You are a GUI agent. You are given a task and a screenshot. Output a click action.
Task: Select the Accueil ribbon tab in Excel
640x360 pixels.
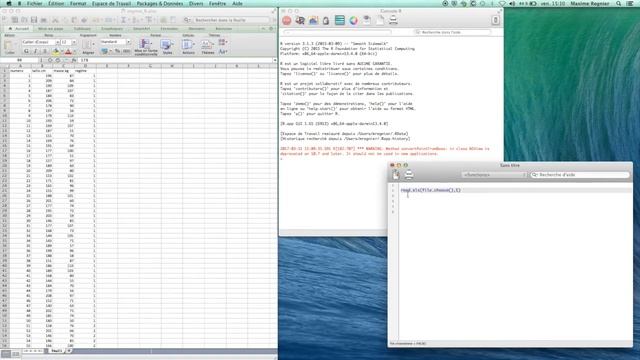pyautogui.click(x=19, y=29)
